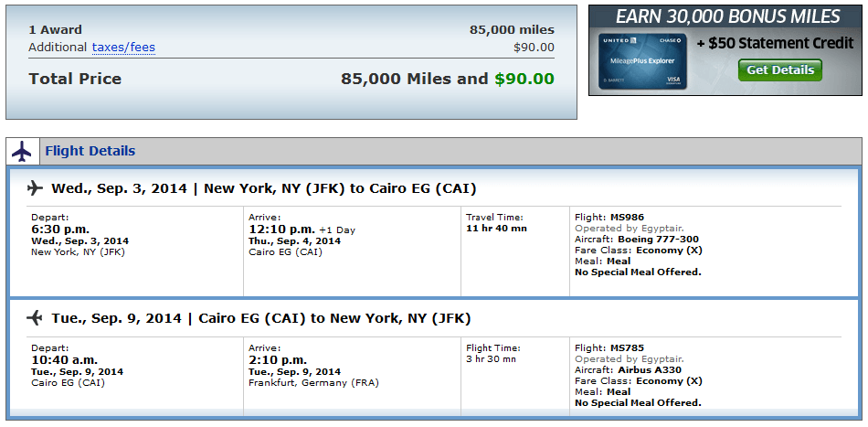Click flight number MS785
This screenshot has height=427, width=868.
click(627, 347)
